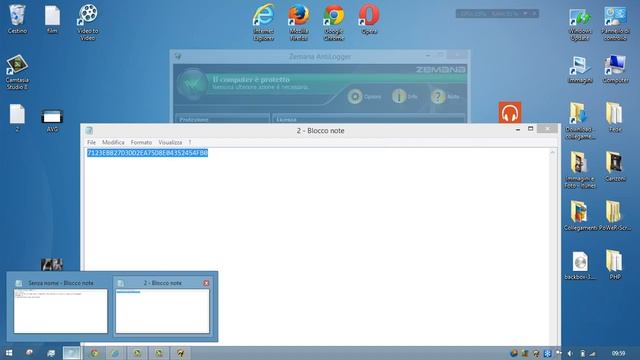Viewport: 640px width, 360px height.
Task: Click the Opzioni button in Zemana AntiLogger
Action: (x=364, y=97)
